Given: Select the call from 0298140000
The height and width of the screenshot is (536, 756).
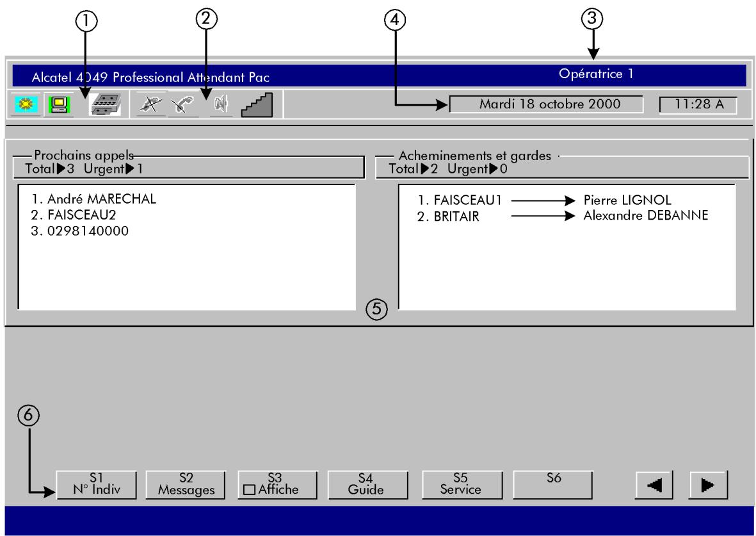Looking at the screenshot, I should tap(79, 231).
